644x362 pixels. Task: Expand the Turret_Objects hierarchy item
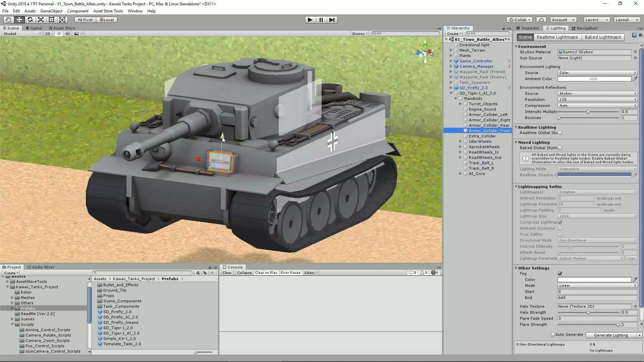(461, 104)
